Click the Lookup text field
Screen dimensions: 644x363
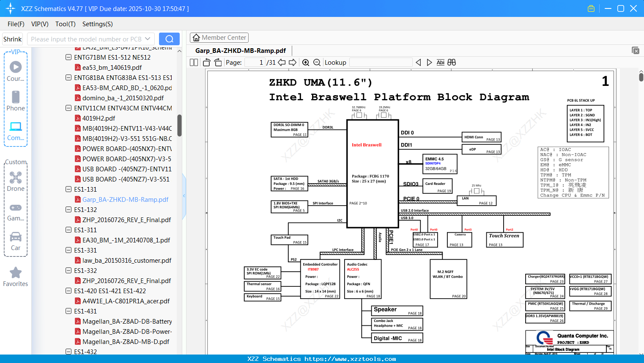pos(381,63)
